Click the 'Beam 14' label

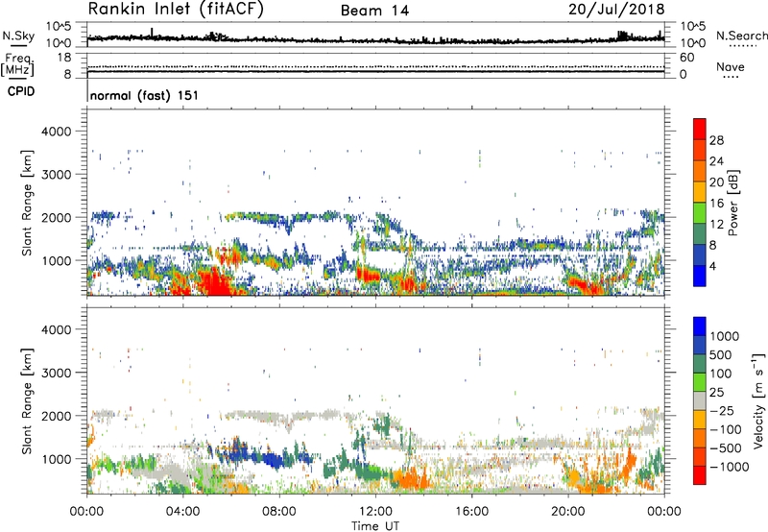(x=374, y=11)
